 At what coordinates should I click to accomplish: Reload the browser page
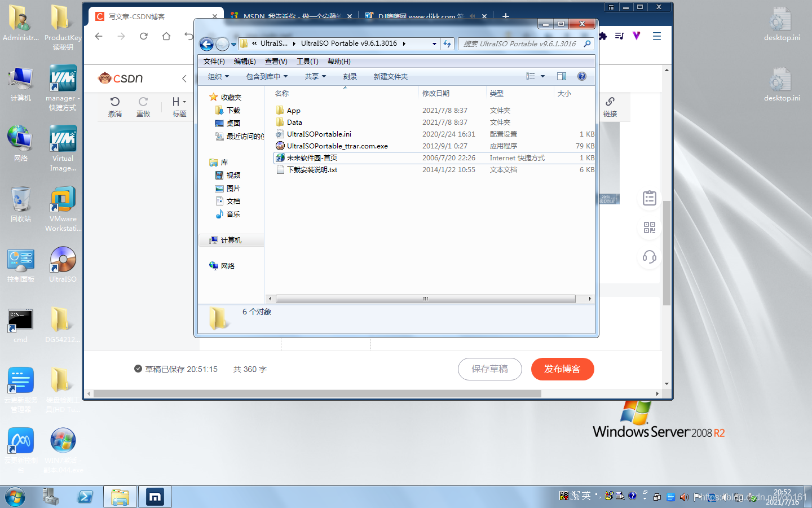click(144, 36)
